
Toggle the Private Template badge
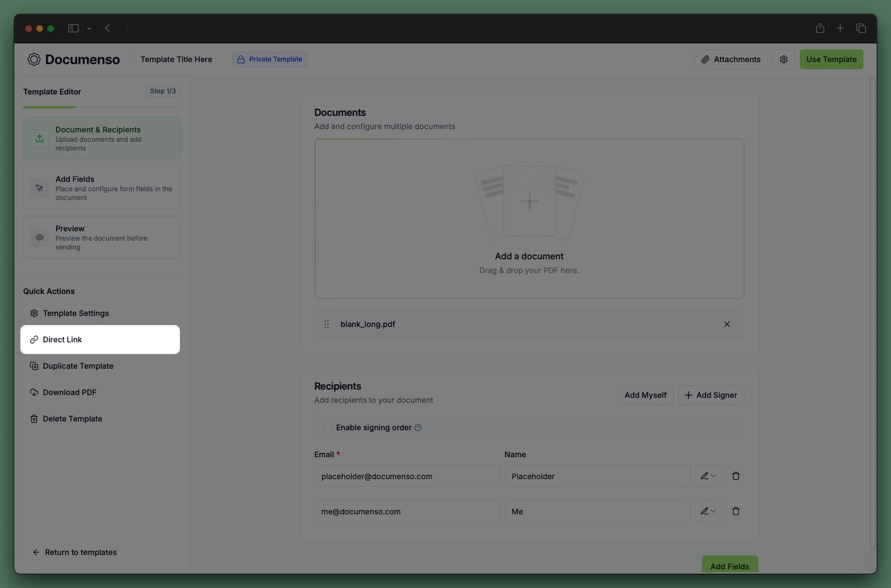[269, 59]
